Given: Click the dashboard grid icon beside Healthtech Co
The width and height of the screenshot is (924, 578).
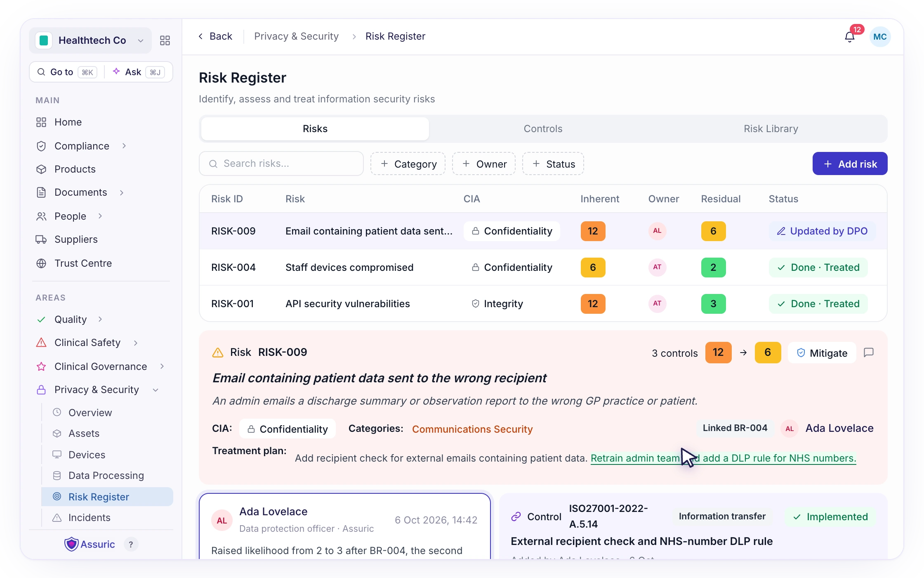Looking at the screenshot, I should [x=165, y=40].
